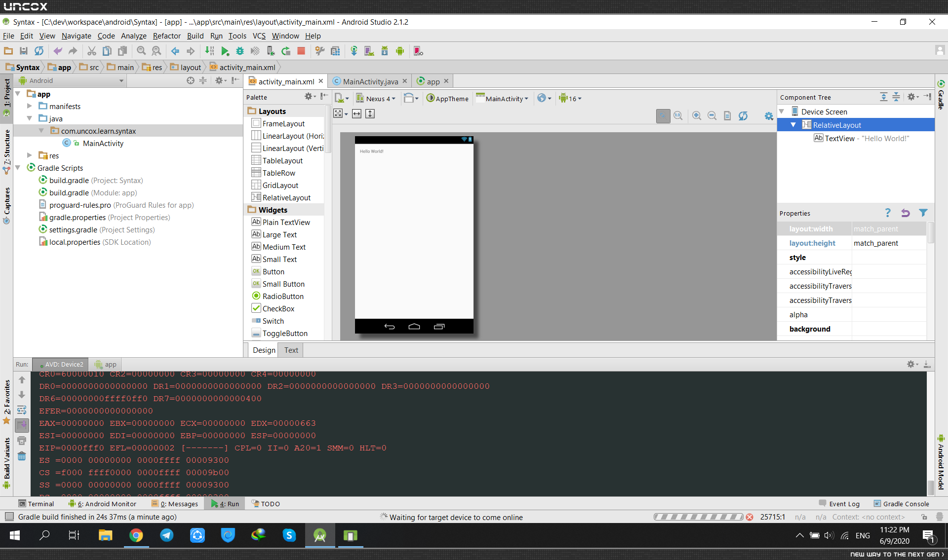Cancel the background task with red X

(x=750, y=517)
